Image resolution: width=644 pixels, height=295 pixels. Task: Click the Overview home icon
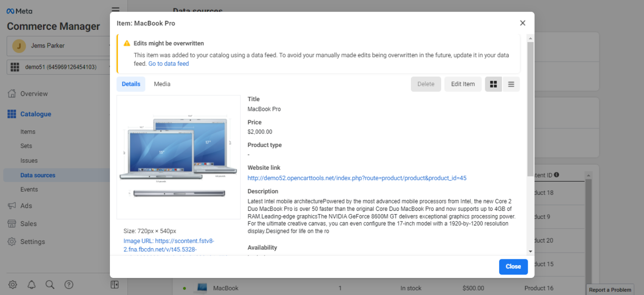[12, 94]
